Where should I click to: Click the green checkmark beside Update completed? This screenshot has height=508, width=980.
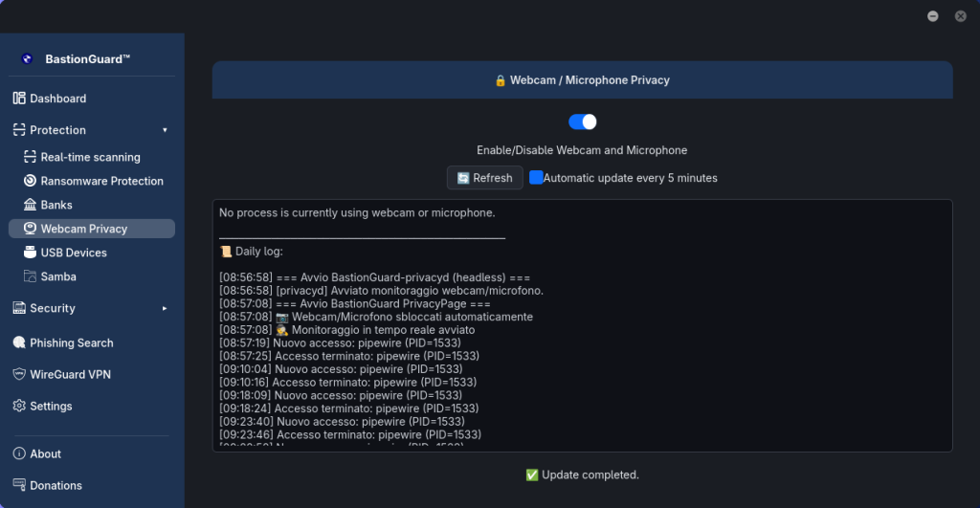point(532,475)
